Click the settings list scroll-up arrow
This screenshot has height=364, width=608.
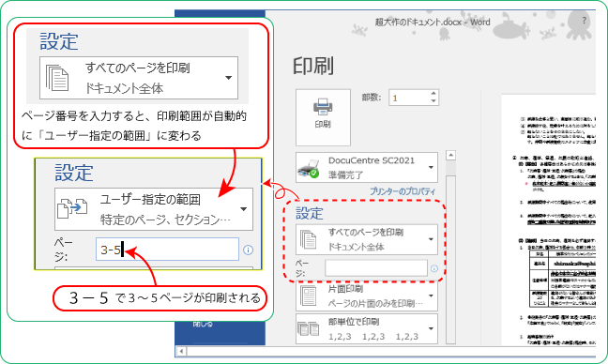[x=450, y=156]
